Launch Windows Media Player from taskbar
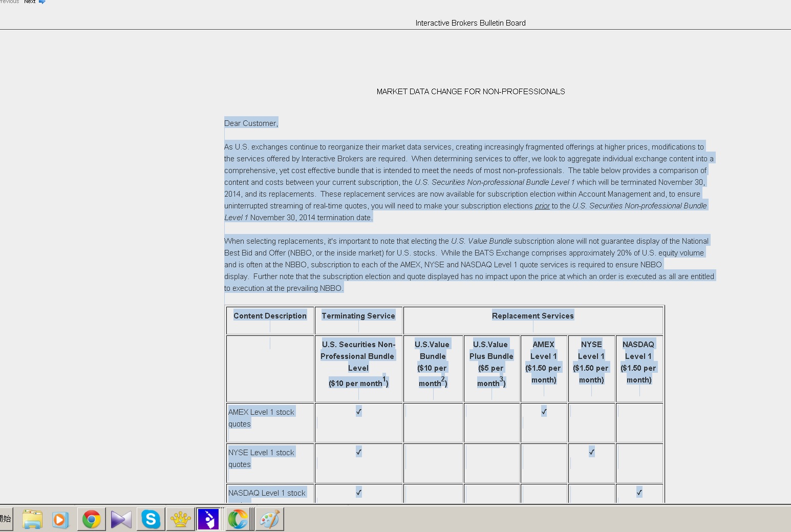The image size is (791, 532). (60, 519)
